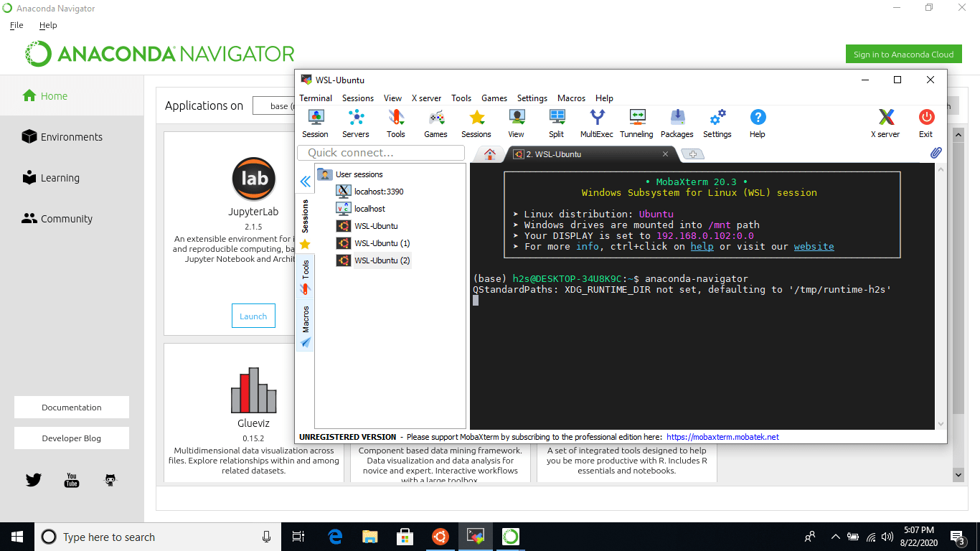Open the Packages manager
Viewport: 980px width, 551px height.
tap(677, 123)
